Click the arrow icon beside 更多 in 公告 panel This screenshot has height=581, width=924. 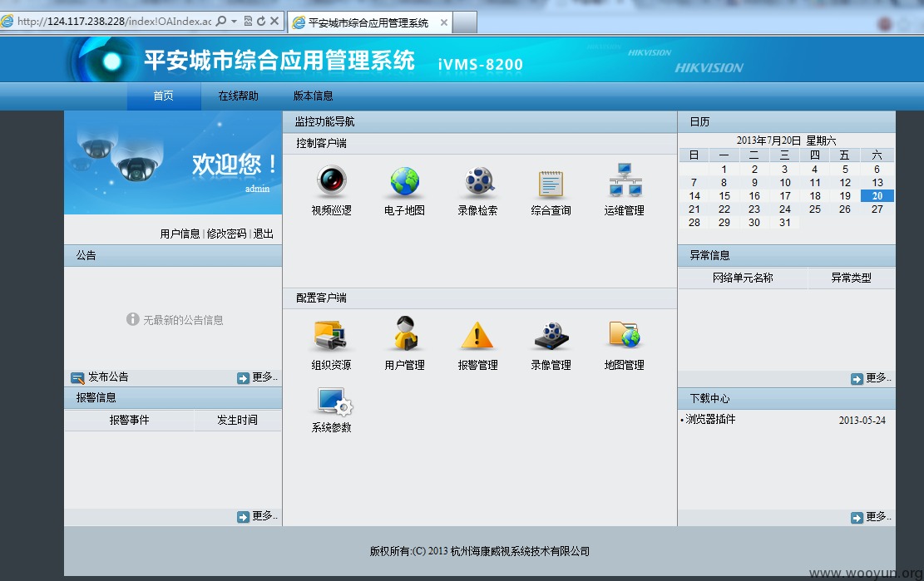coord(244,378)
